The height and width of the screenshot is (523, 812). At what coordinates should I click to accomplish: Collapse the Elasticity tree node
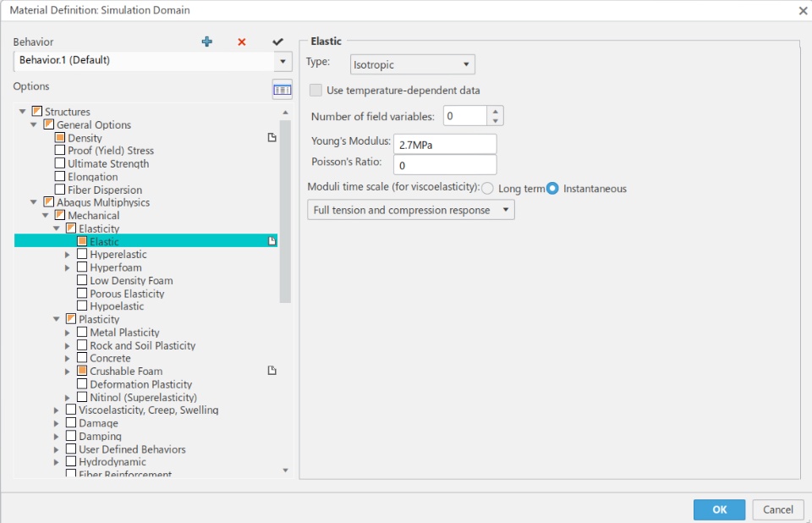57,228
